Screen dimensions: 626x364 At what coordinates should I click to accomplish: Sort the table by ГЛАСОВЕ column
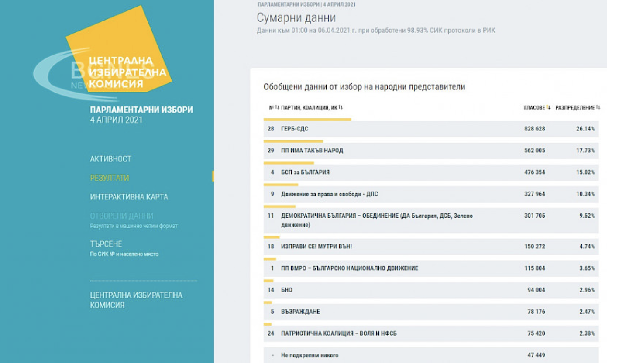[537, 107]
